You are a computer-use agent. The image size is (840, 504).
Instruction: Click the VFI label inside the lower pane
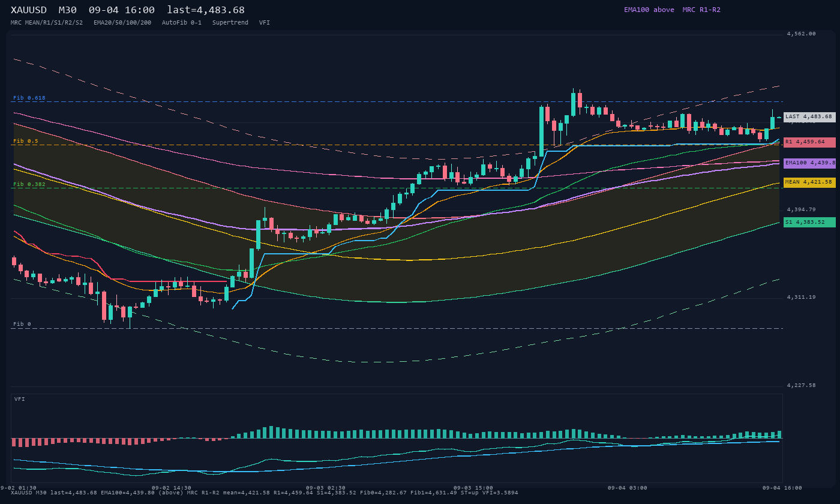click(20, 399)
